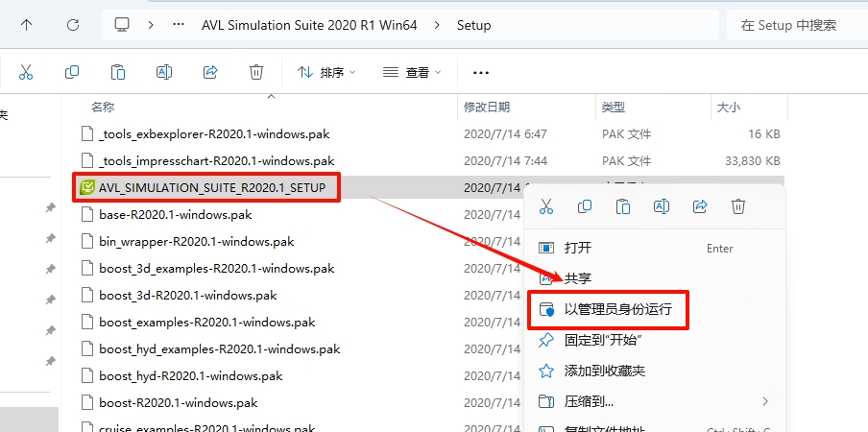The height and width of the screenshot is (432, 868).
Task: Cut via context menu scissors icon
Action: click(x=545, y=206)
